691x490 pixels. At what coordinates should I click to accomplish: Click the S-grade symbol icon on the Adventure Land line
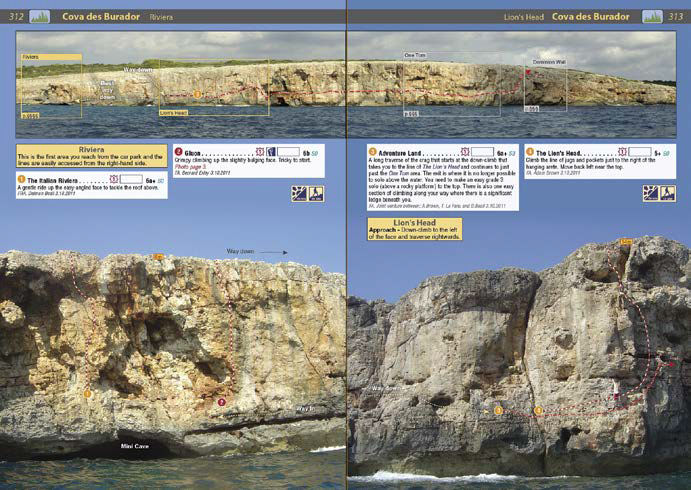(x=464, y=152)
